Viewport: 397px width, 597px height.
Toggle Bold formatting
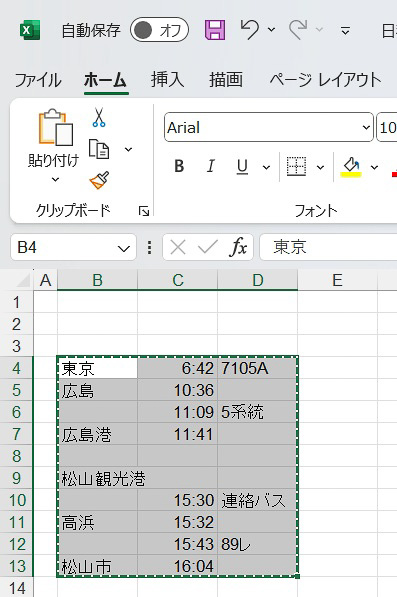tap(179, 166)
